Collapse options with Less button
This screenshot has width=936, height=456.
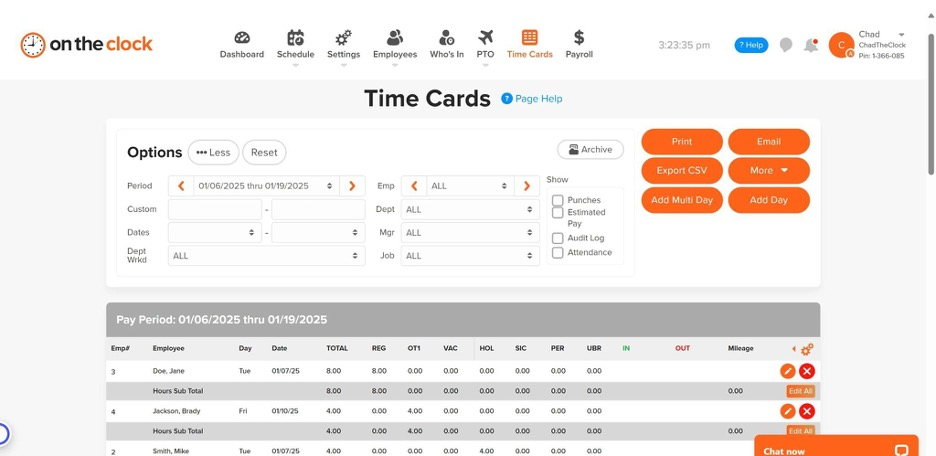coord(213,152)
